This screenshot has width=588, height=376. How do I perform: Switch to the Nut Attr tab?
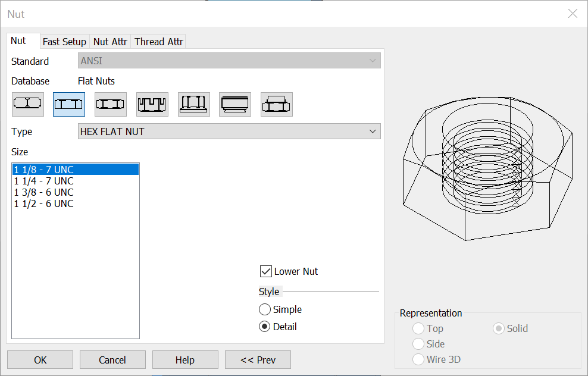(110, 42)
